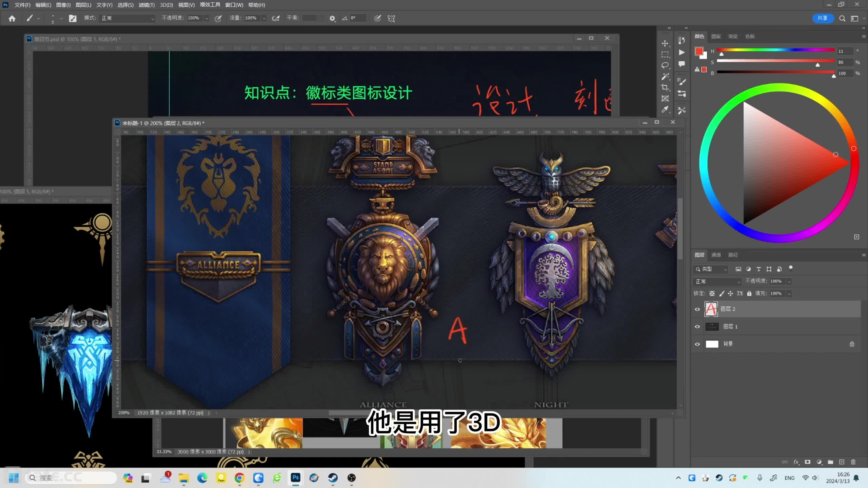Delete layer with the trash icon

(x=853, y=462)
